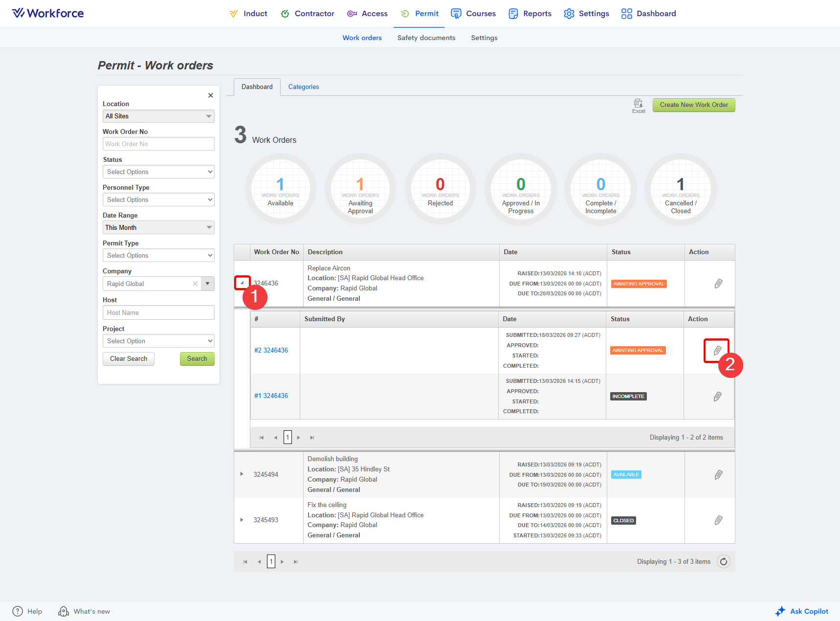840x621 pixels.
Task: Click the Work Order No input field
Action: 158,144
